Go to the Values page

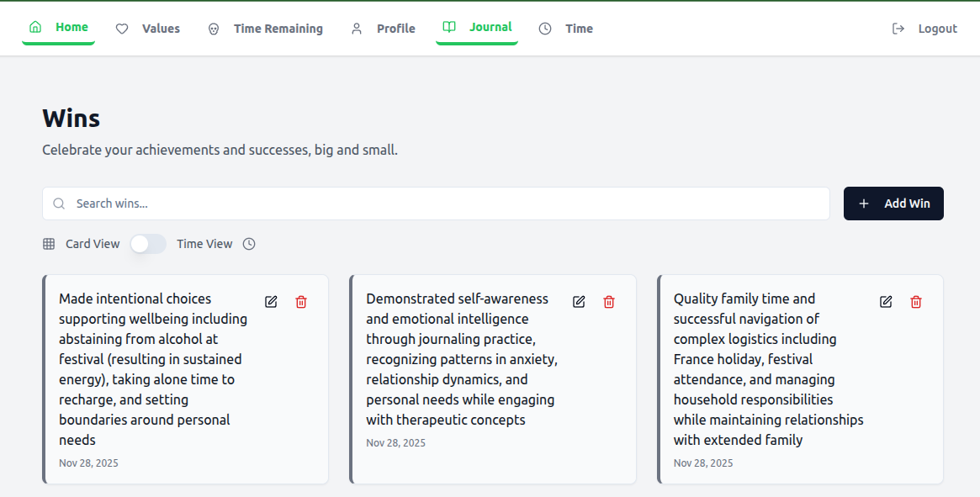(148, 29)
